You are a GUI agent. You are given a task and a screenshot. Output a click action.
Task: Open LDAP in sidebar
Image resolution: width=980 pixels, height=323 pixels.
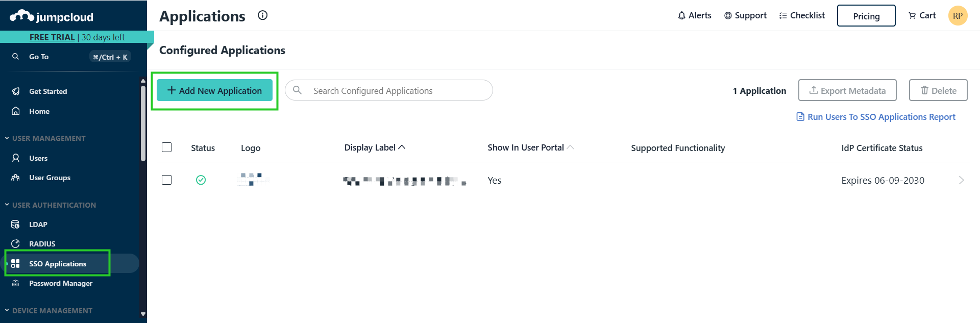38,225
